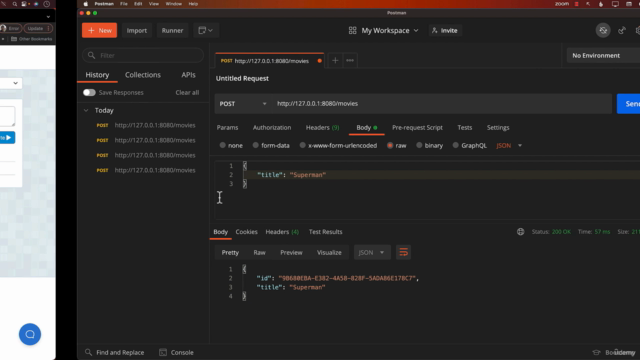Switch response view to Raw

[259, 252]
